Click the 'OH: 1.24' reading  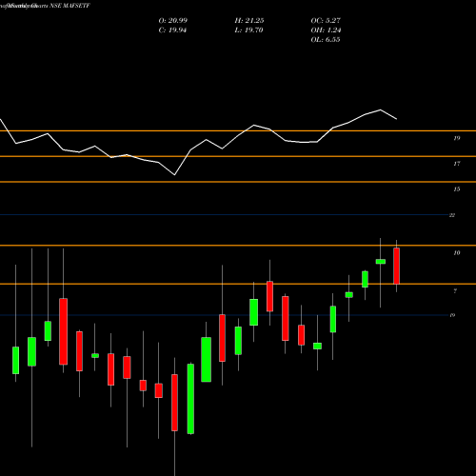point(326,30)
